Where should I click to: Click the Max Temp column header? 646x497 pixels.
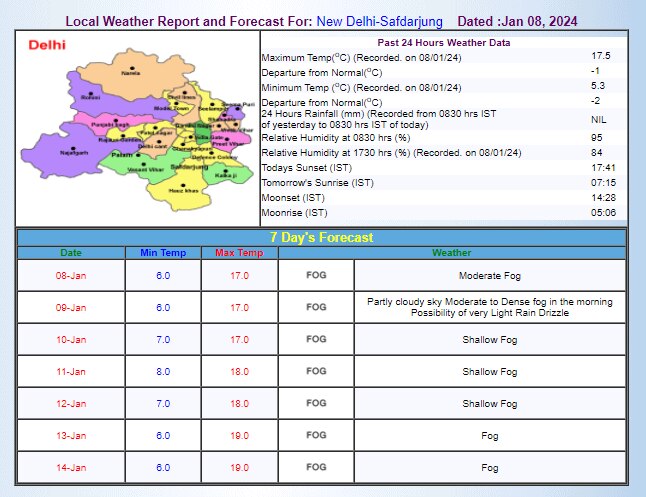[239, 253]
